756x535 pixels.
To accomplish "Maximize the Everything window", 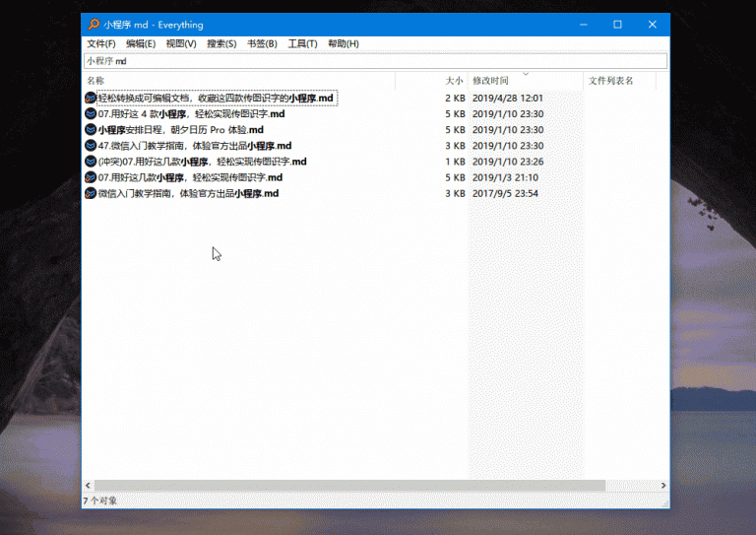I will (x=617, y=24).
